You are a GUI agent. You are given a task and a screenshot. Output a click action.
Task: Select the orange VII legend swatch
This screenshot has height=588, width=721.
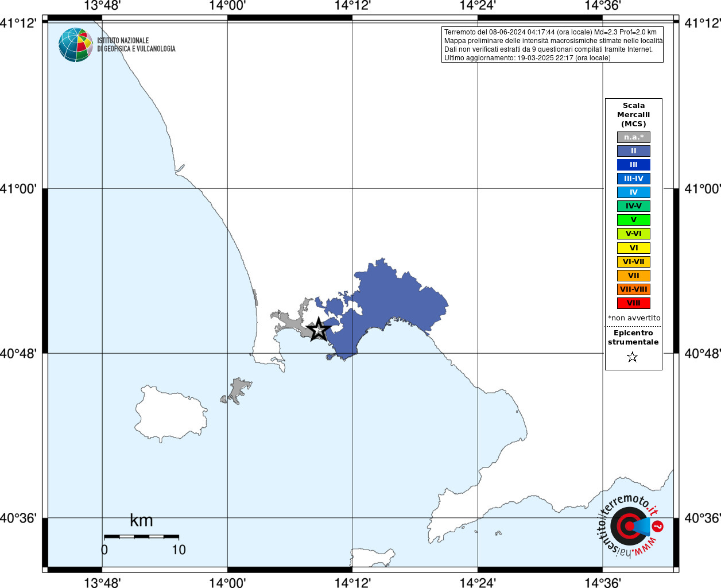(x=634, y=276)
